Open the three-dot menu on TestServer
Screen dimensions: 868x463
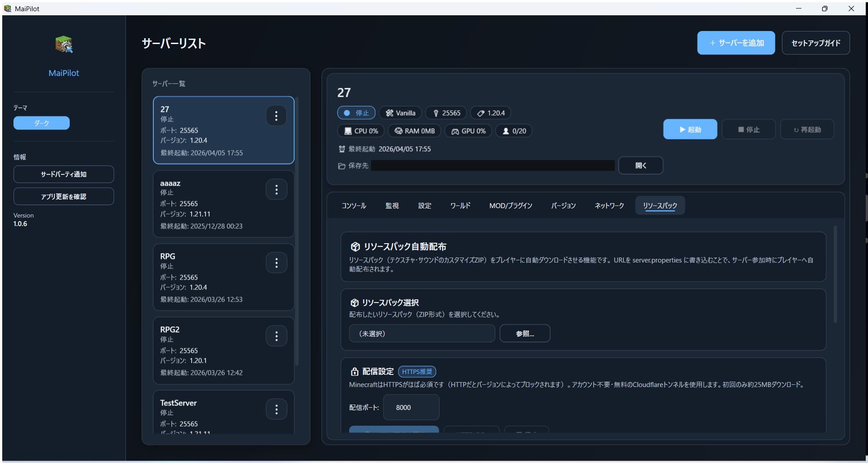point(277,409)
